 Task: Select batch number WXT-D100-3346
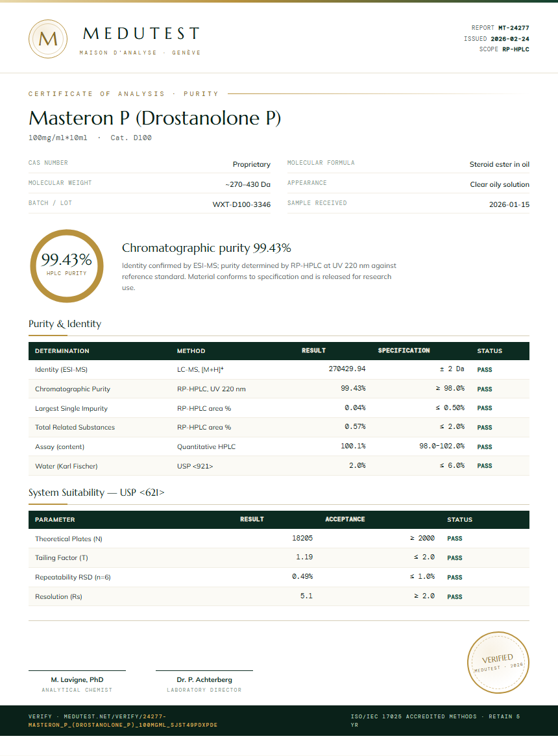coord(241,205)
